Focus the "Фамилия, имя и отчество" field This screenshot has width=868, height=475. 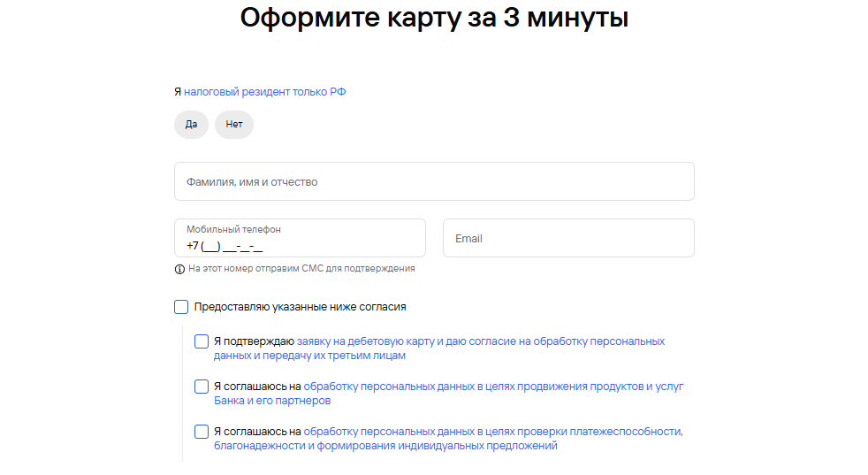[434, 181]
